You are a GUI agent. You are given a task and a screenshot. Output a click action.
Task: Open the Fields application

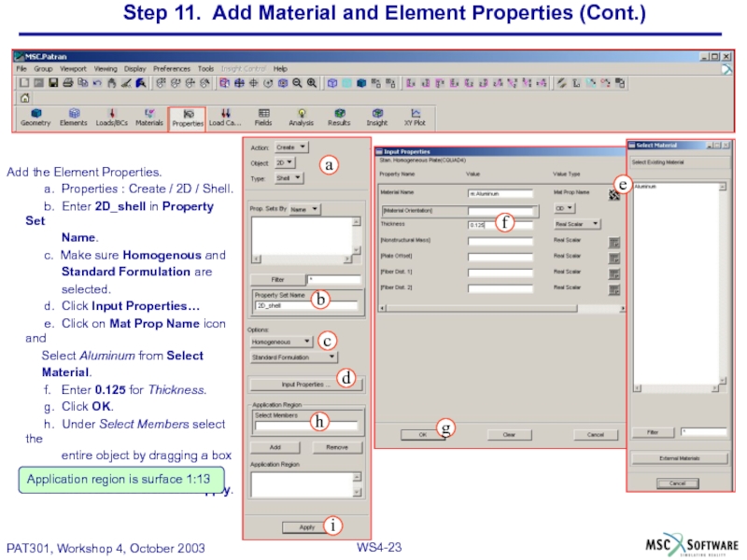tap(263, 118)
